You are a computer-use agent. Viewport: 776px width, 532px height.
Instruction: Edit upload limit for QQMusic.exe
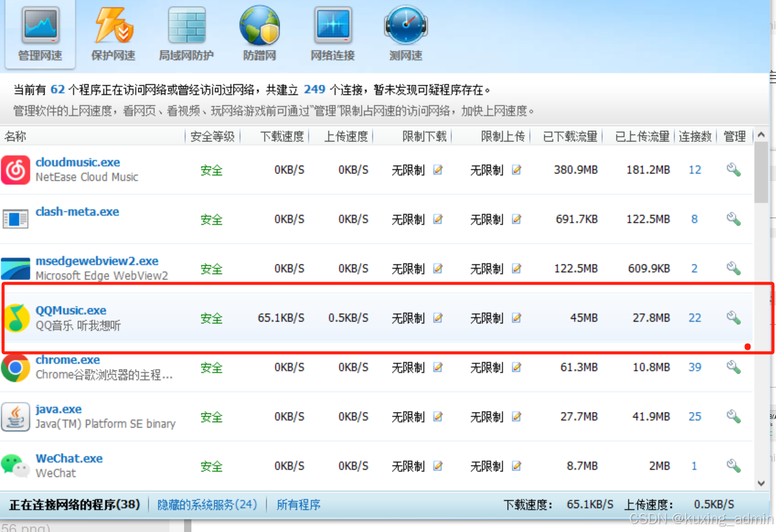516,317
